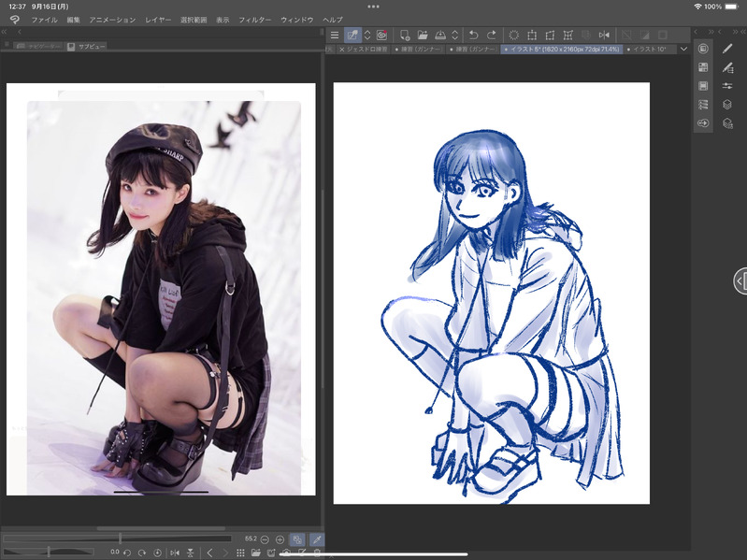747x560 pixels.
Task: Click the eye icon with red dot
Action: tap(381, 35)
